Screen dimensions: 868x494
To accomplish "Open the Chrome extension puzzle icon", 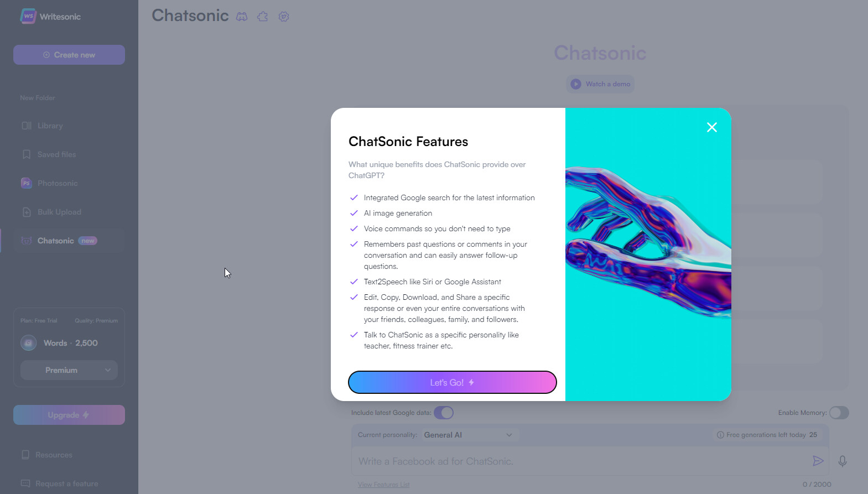I will point(263,17).
